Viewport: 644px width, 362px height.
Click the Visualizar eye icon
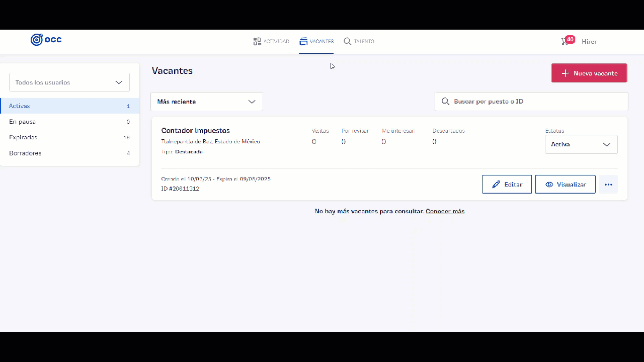tap(549, 184)
